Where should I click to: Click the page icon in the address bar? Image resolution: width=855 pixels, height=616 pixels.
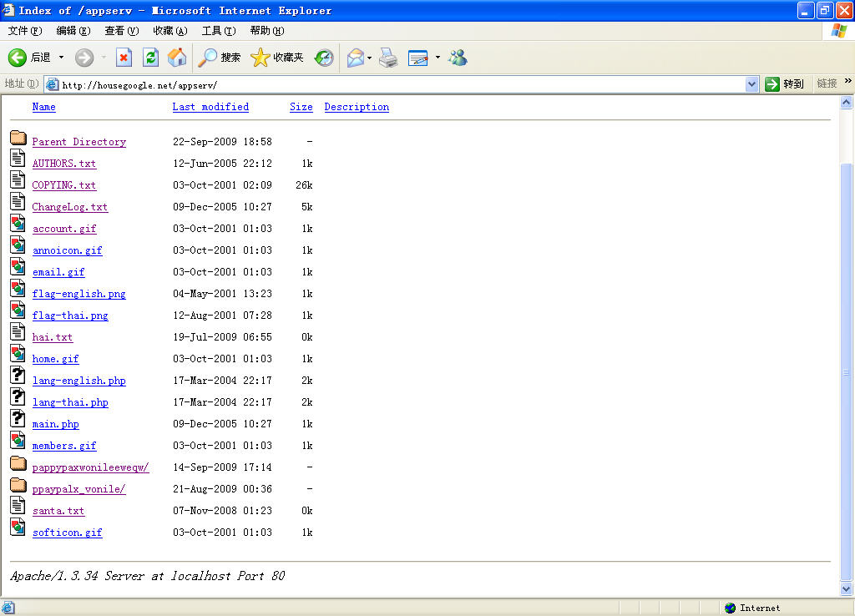click(53, 84)
